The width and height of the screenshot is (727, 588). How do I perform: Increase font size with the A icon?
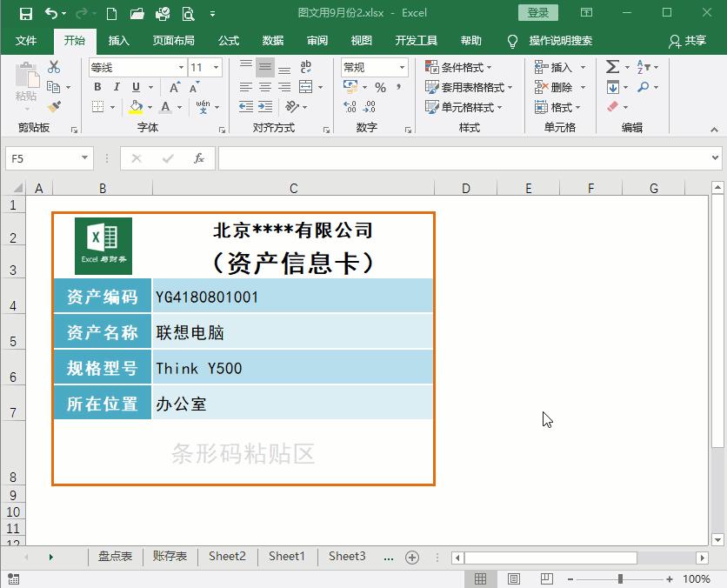coord(175,87)
